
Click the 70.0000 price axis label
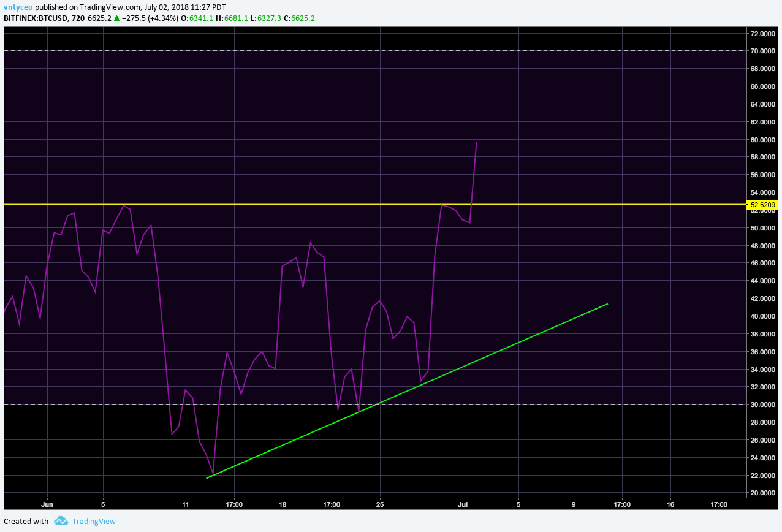point(764,51)
